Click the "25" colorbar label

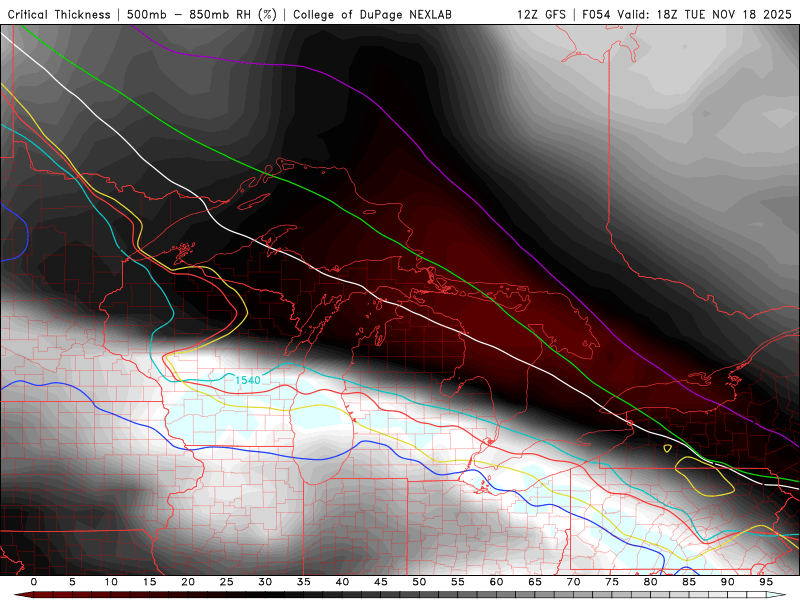point(227,582)
